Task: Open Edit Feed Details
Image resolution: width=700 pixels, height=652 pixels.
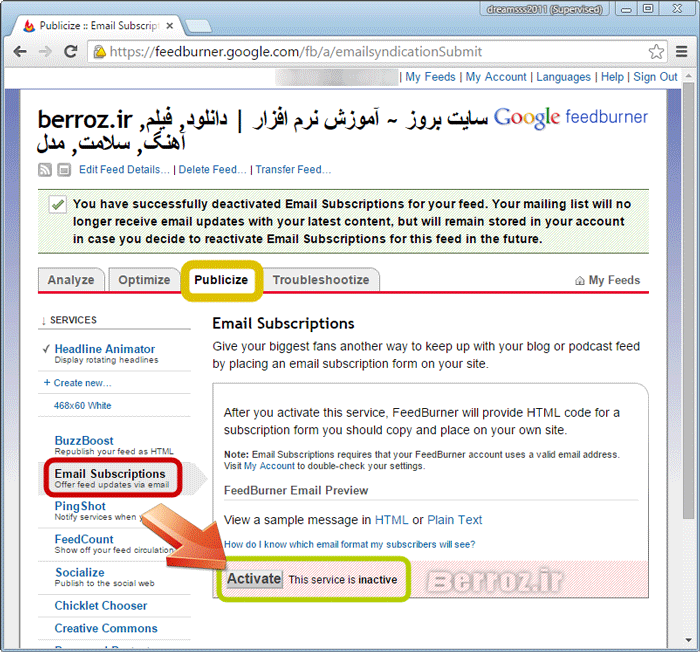Action: pyautogui.click(x=124, y=170)
